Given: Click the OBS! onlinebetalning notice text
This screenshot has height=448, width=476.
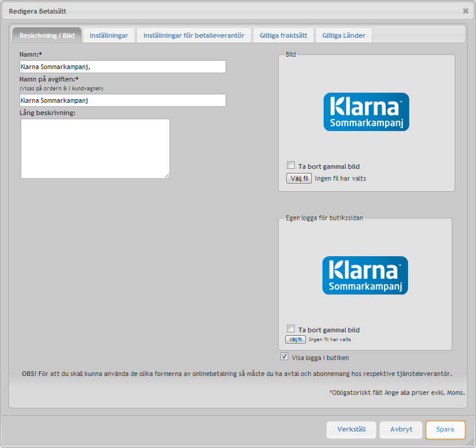Looking at the screenshot, I should (237, 374).
